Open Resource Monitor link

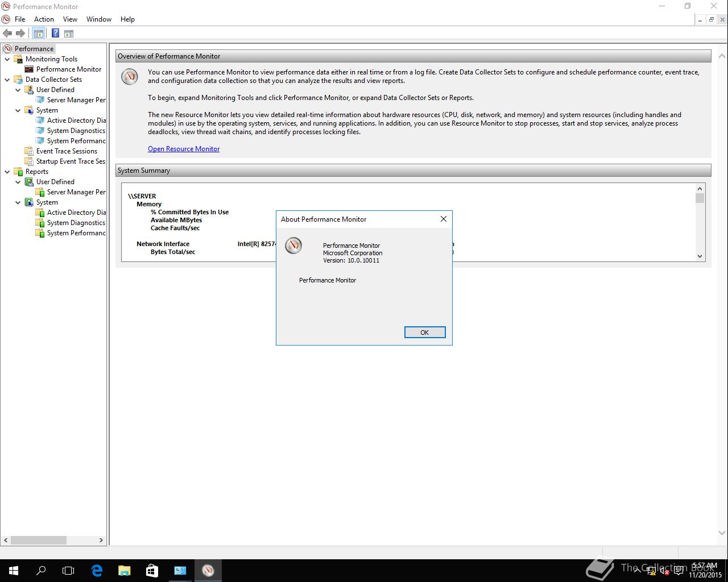click(184, 149)
